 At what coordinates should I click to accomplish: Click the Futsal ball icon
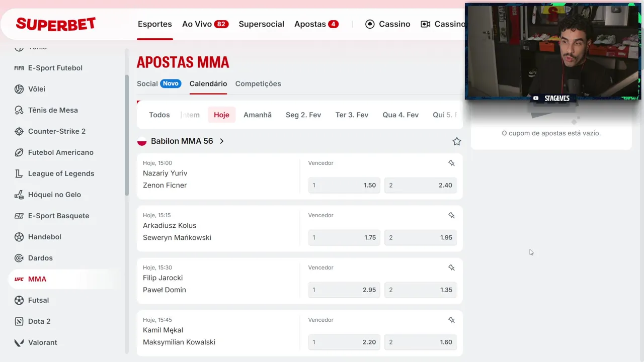point(19,300)
